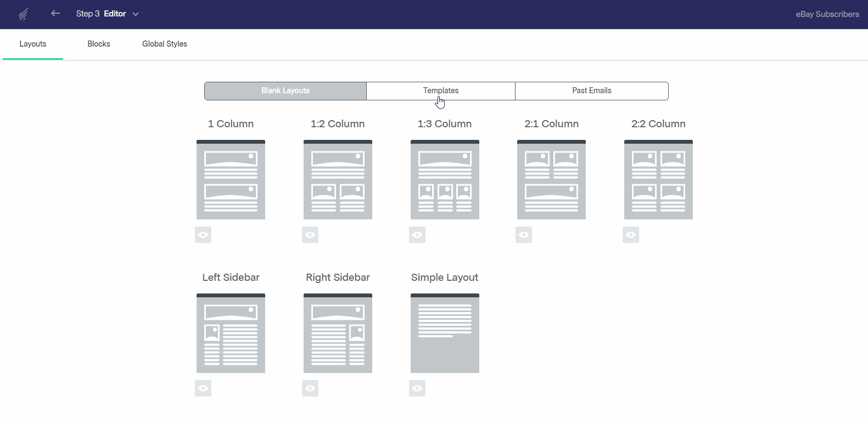
Task: Click the 'Step 3 Editor' header label
Action: (101, 14)
